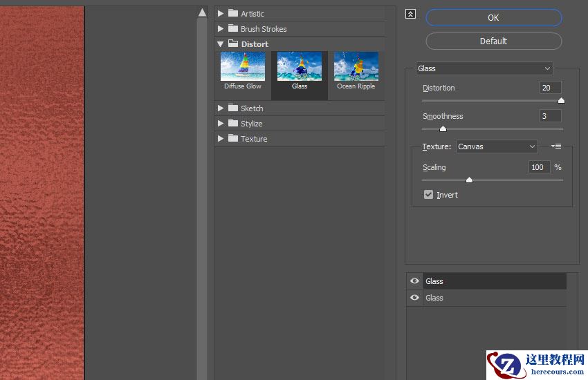The image size is (588, 380).
Task: Click the Smoothness slider handle
Action: click(443, 129)
